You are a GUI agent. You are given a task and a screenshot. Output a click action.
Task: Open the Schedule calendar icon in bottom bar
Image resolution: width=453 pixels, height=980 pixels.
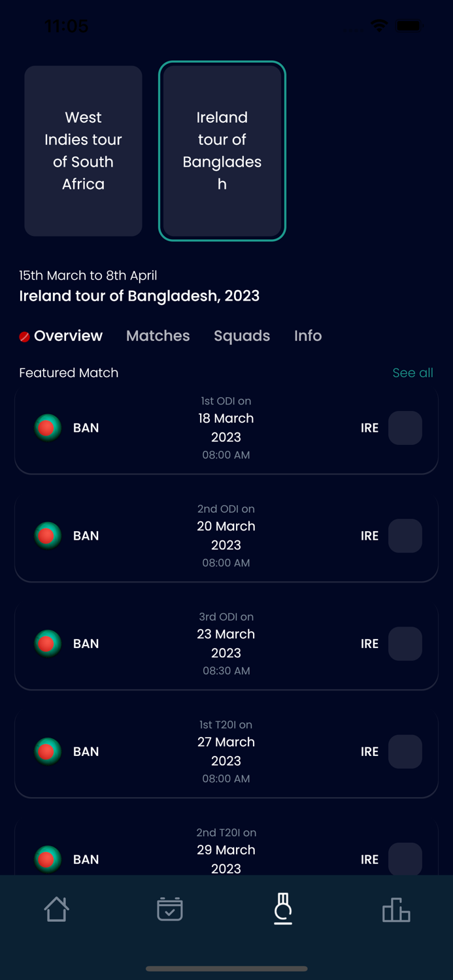click(x=169, y=909)
